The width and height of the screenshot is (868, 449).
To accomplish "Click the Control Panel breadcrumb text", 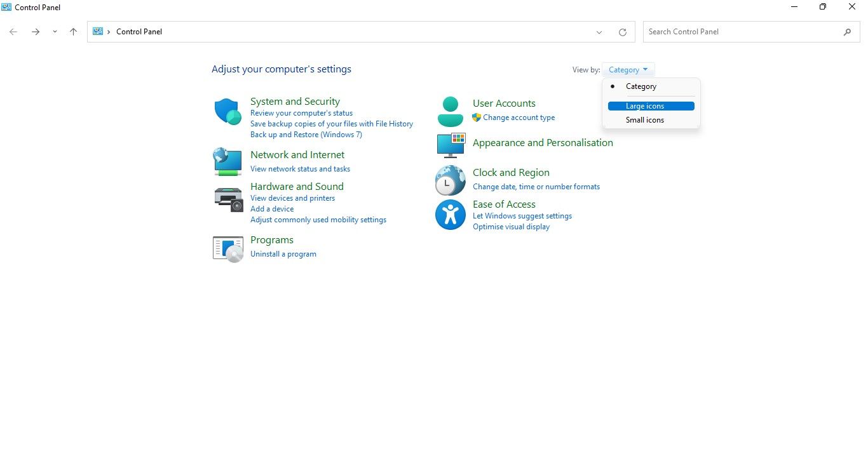I will click(139, 32).
